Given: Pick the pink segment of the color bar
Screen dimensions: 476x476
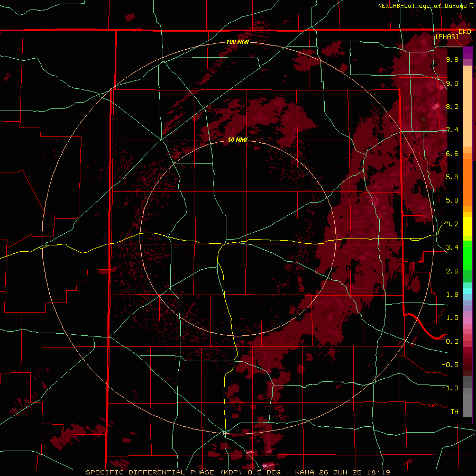Looking at the screenshot, I should [x=467, y=321].
